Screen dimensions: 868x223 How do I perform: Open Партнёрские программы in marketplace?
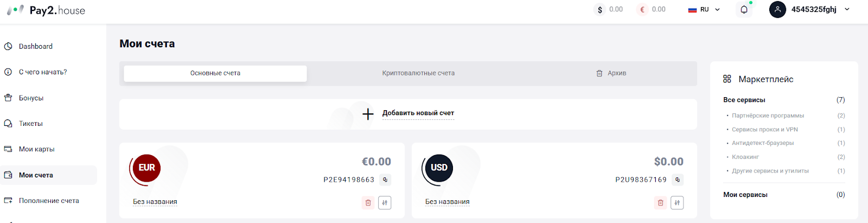[768, 116]
